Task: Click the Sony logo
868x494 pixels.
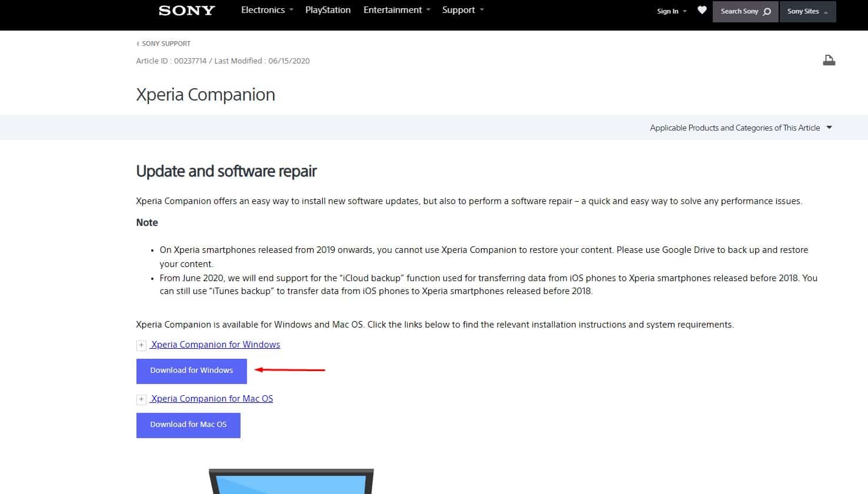Action: tap(186, 11)
